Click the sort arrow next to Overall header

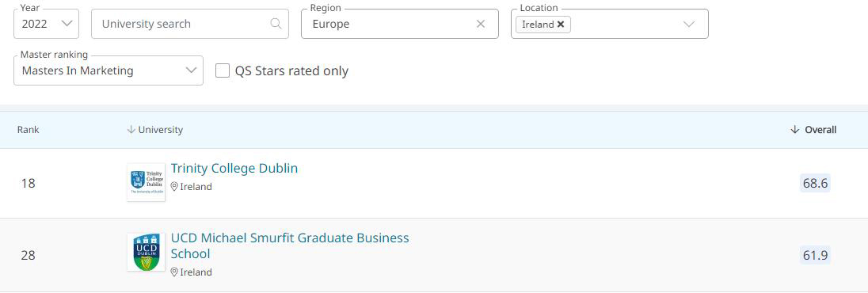[795, 130]
